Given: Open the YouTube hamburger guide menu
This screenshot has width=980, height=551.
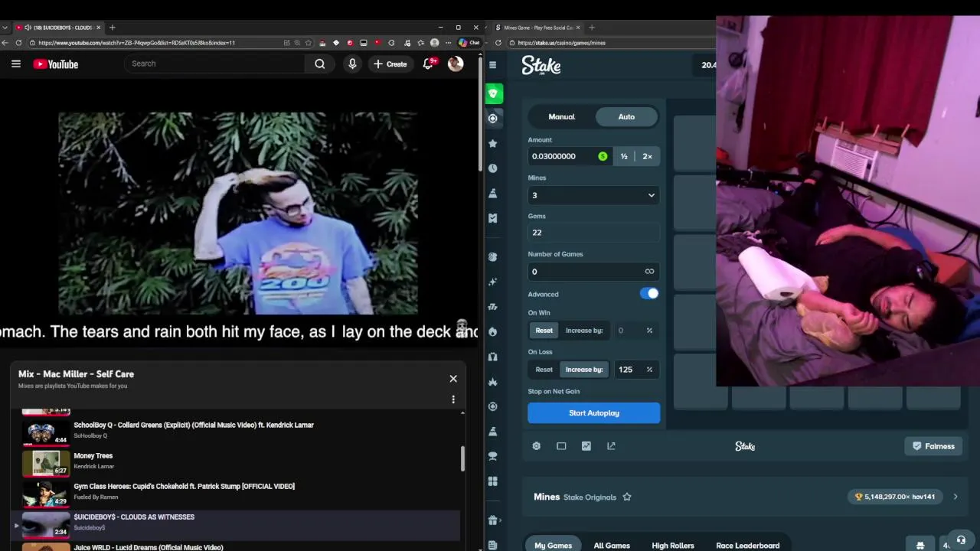Looking at the screenshot, I should (16, 64).
